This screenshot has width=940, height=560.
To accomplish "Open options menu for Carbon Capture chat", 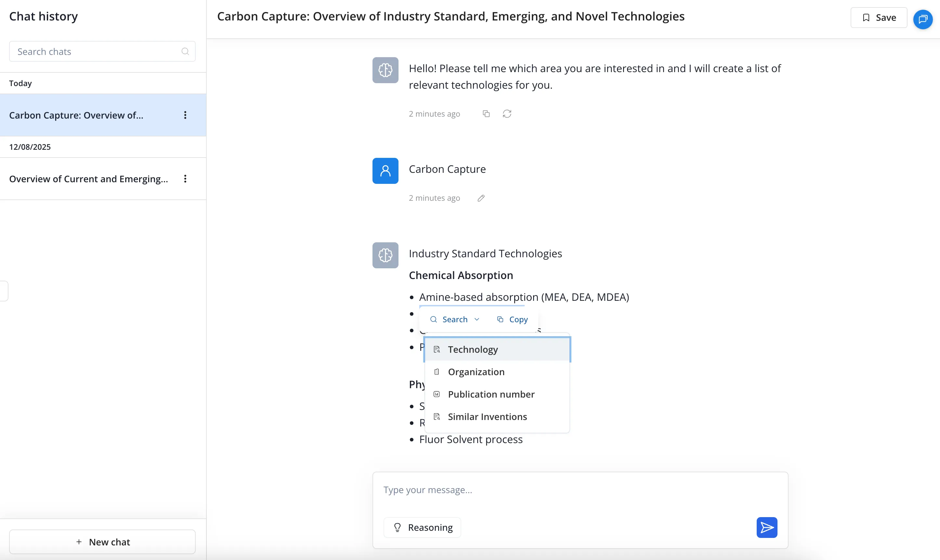I will click(185, 115).
